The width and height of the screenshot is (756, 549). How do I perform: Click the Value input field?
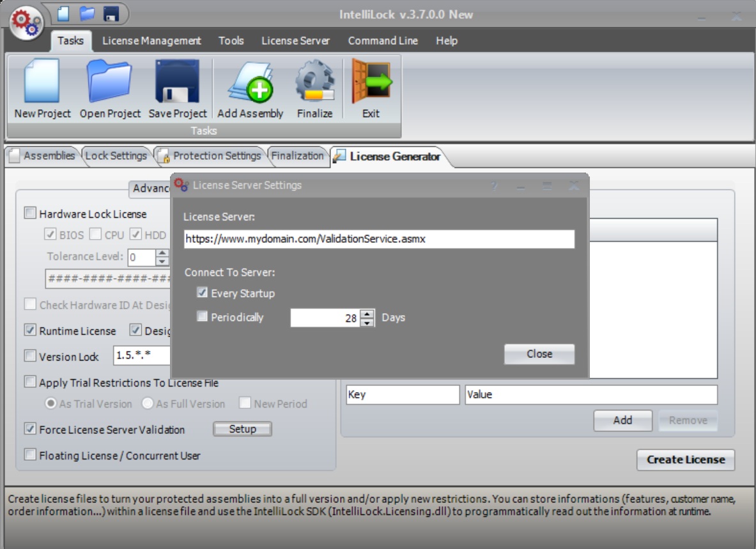[591, 395]
